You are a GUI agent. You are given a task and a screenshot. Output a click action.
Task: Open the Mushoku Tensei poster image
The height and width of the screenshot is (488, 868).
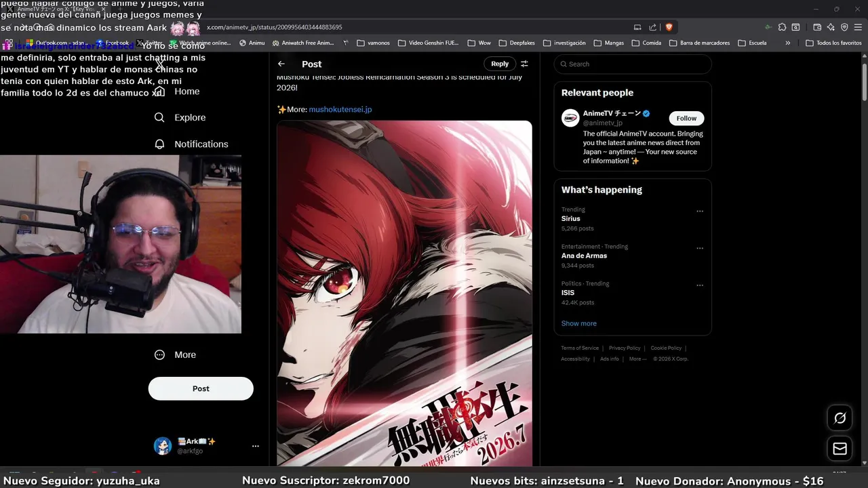(x=404, y=293)
